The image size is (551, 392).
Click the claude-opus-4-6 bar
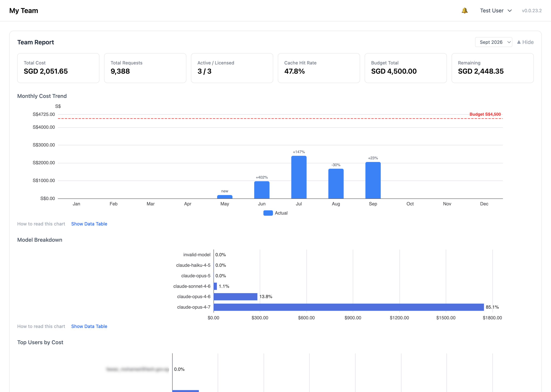235,297
